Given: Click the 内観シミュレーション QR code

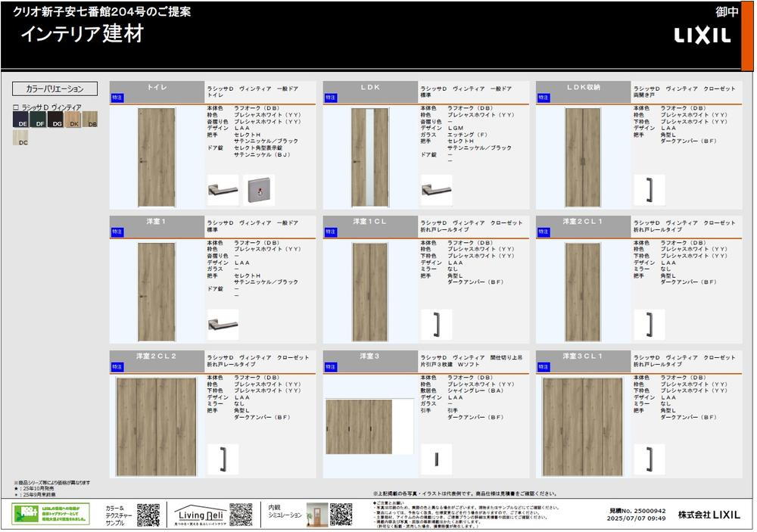Looking at the screenshot, I should point(341,515).
